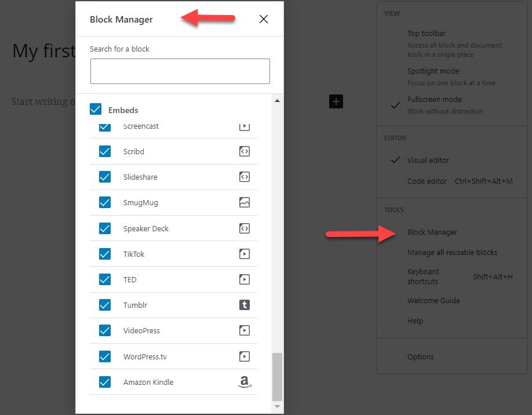Open the Options menu
Viewport: 532px width, 415px height.
coord(420,356)
